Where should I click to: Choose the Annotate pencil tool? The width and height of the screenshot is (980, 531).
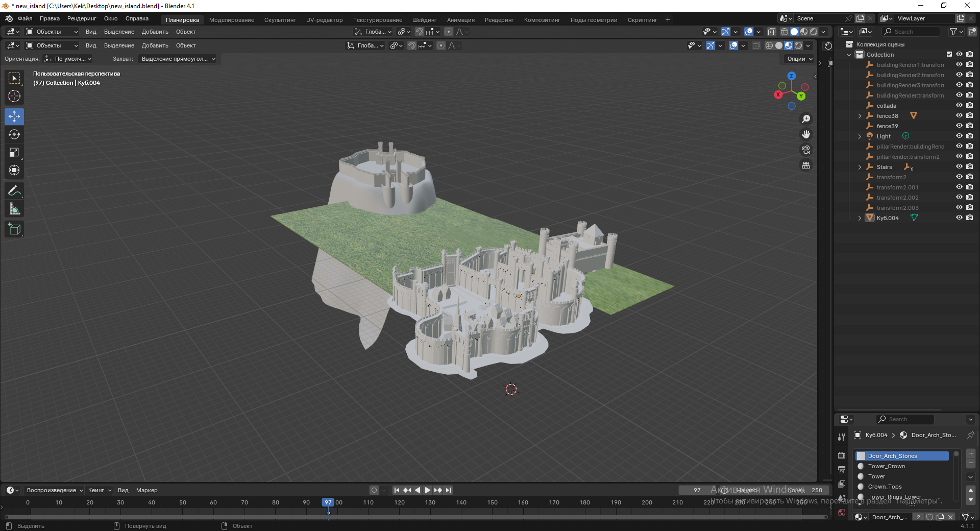[x=14, y=191]
